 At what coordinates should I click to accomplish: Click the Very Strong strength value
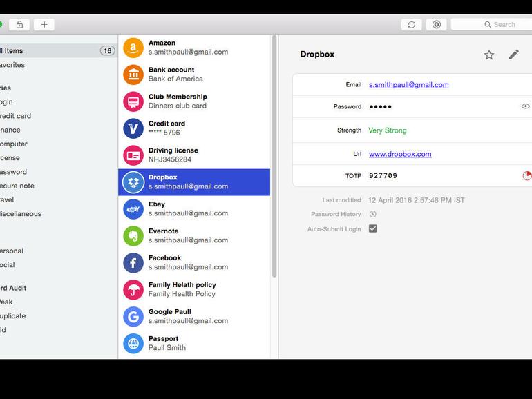click(388, 130)
